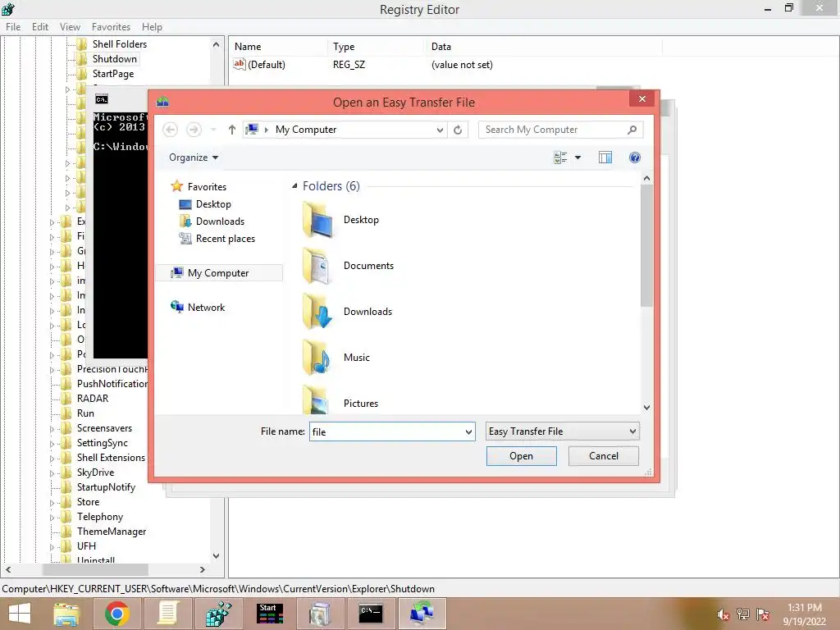Select the Documents folder icon

click(x=317, y=266)
